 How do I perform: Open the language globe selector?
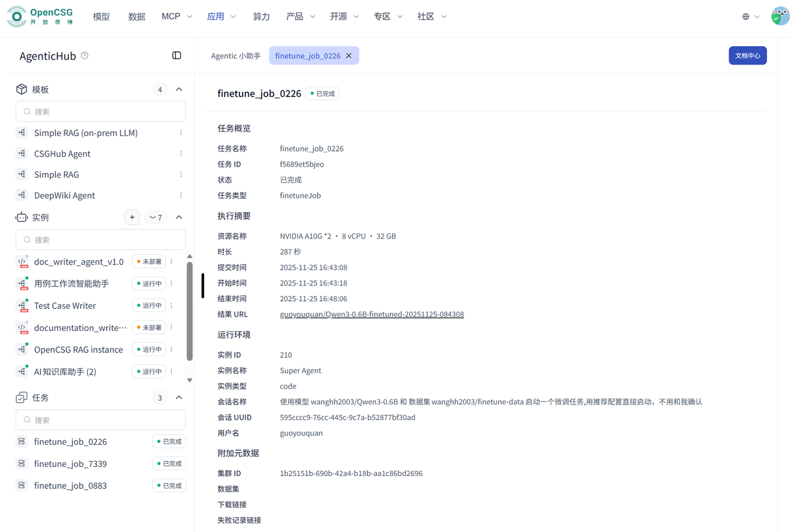coord(750,17)
